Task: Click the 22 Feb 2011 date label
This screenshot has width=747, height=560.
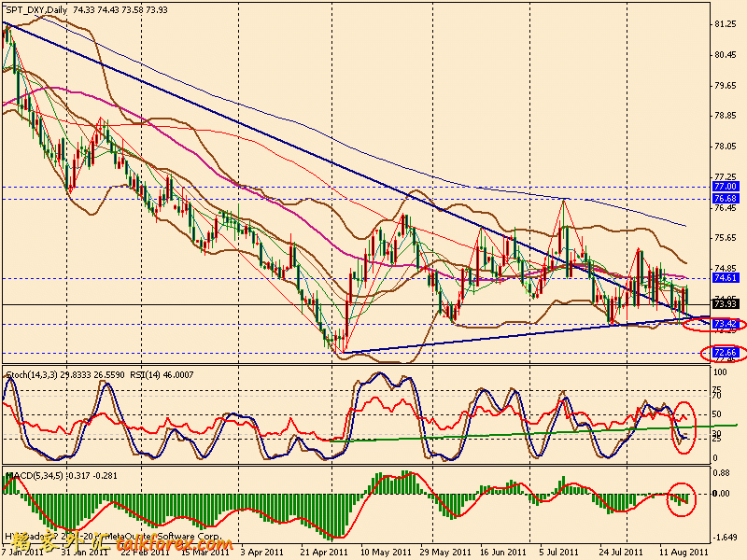Action: (x=146, y=553)
